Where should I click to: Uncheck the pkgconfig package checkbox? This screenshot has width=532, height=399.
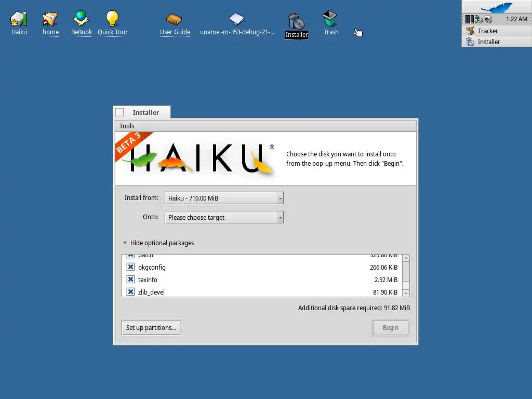(130, 267)
